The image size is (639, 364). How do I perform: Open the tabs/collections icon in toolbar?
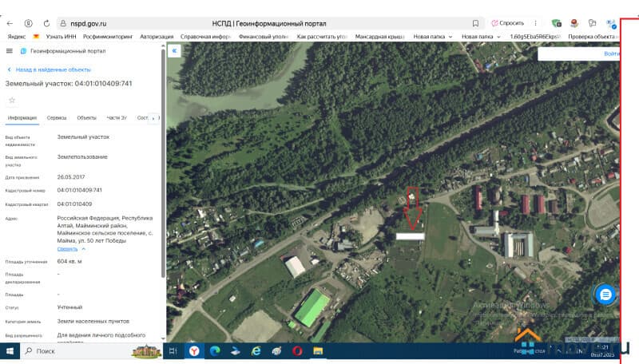coord(593,23)
